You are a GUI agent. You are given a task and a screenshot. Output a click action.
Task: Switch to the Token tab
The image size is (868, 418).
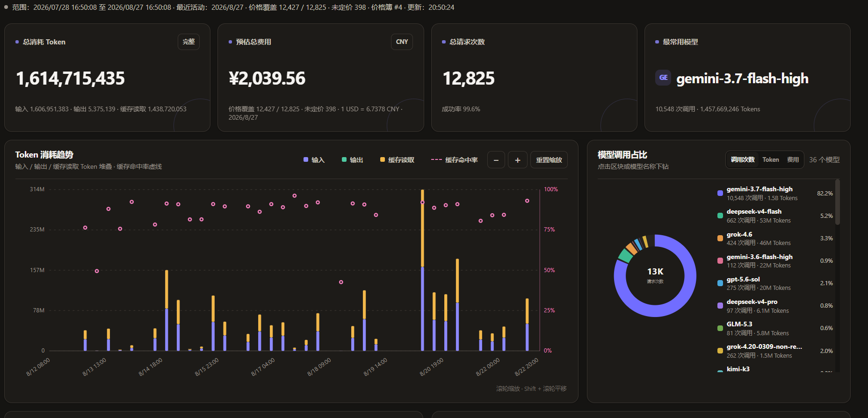(771, 160)
